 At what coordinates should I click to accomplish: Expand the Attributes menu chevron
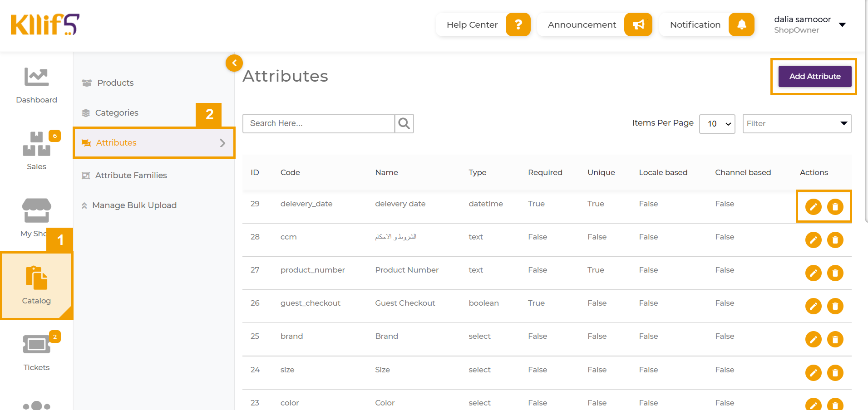222,143
